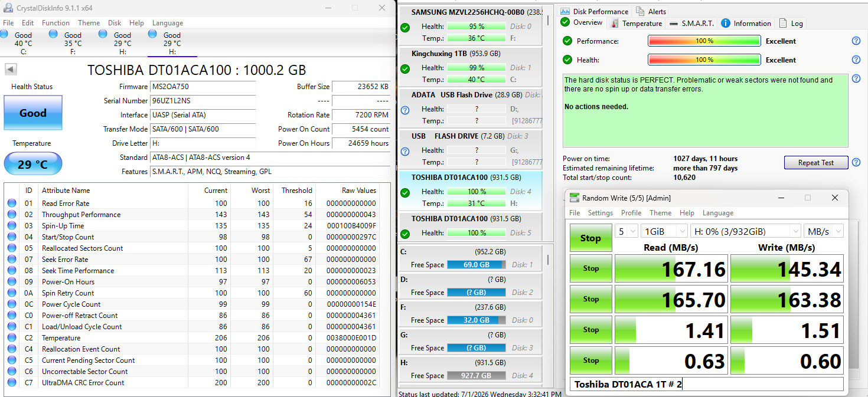Open the Disk menu in CrystalDiskInfo
This screenshot has height=397, width=868.
click(115, 23)
